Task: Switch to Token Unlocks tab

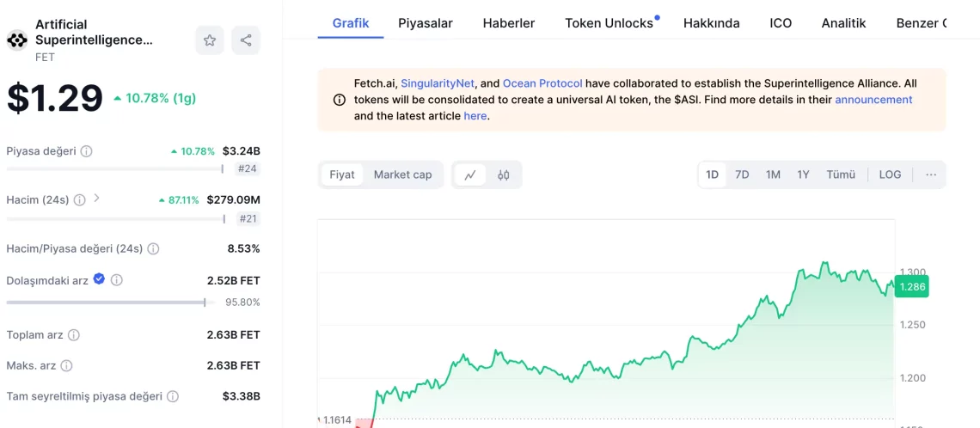Action: tap(609, 23)
